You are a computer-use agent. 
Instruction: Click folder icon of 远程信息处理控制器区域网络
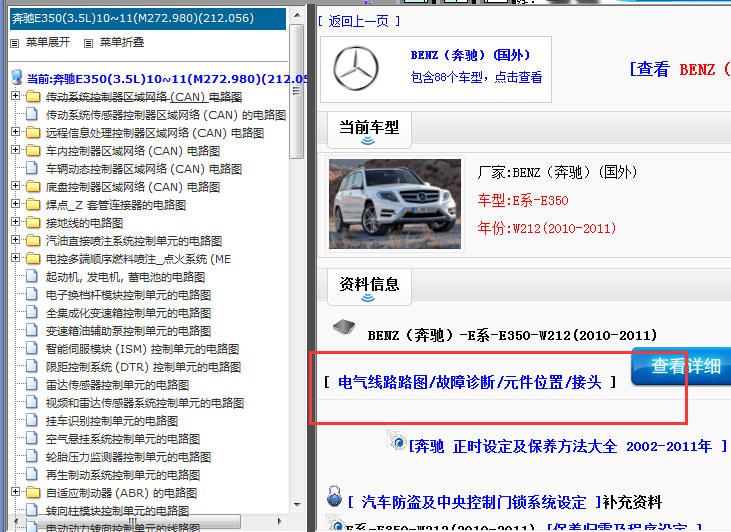[33, 132]
